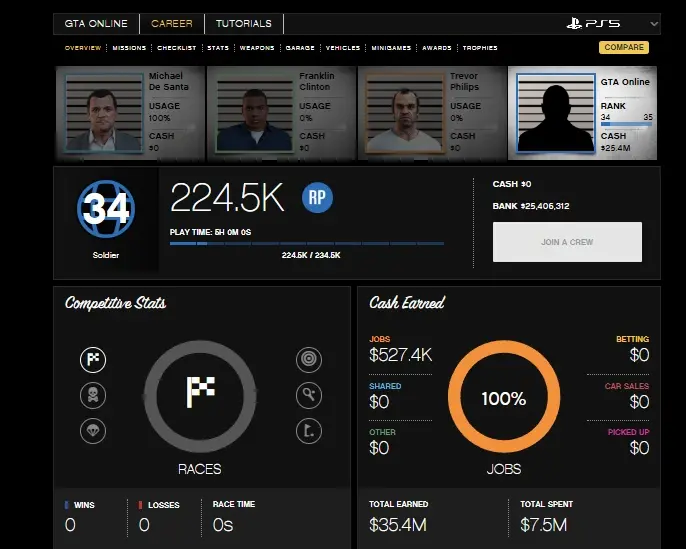The image size is (686, 549).
Task: Switch to Missions sub-tab
Action: pos(129,48)
